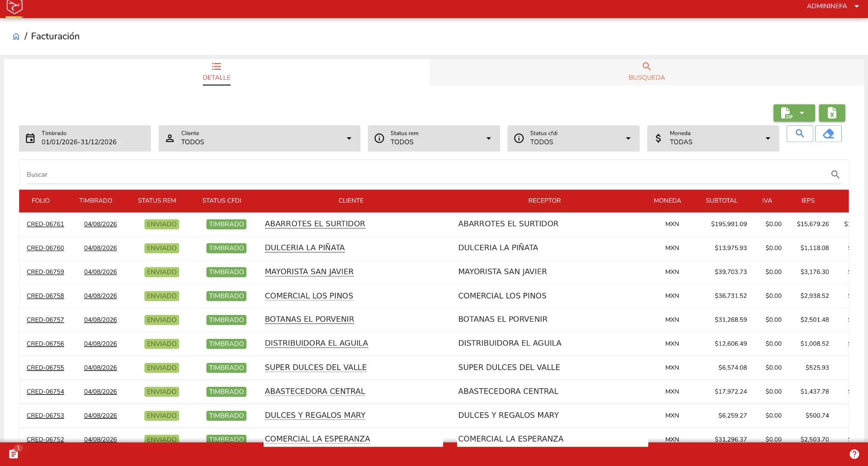Open invoice CRED-06761
Screen dimensions: 868x466
tap(45, 224)
